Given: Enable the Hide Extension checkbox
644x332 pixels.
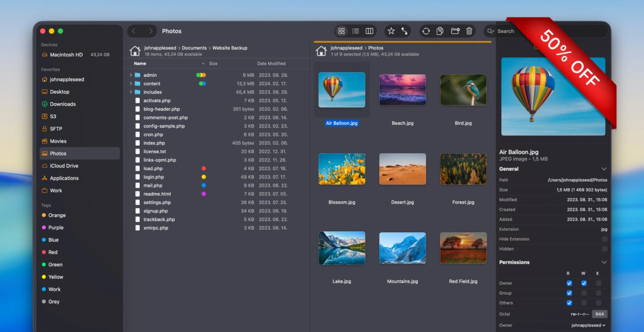Looking at the screenshot, I should (604, 239).
